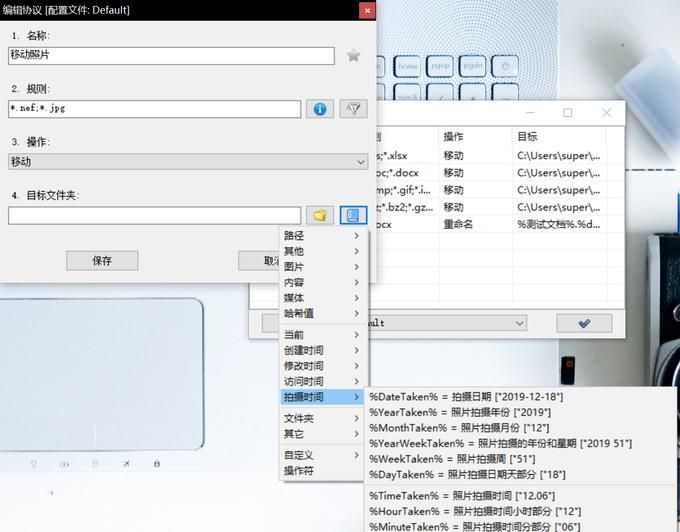This screenshot has width=680, height=532.
Task: Maximize the background rules window
Action: click(x=567, y=113)
